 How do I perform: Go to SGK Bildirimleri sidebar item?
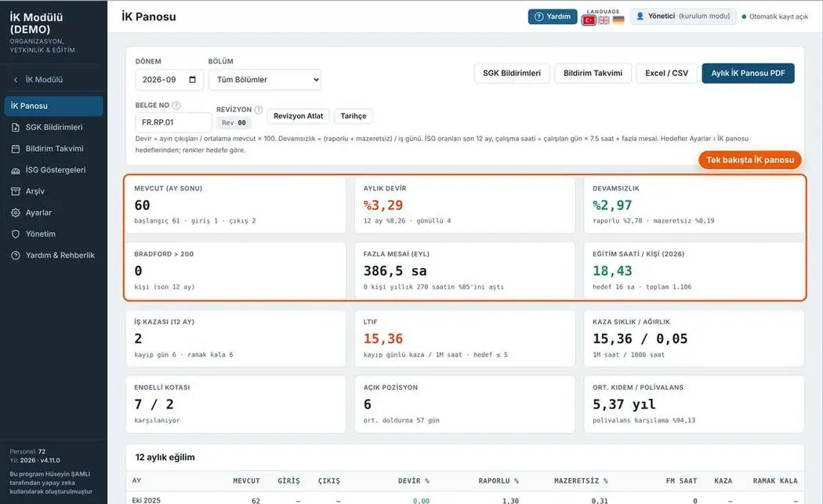coord(53,127)
